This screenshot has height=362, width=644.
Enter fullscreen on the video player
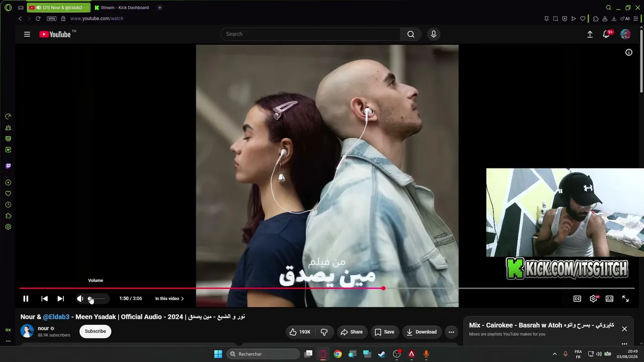(x=625, y=299)
